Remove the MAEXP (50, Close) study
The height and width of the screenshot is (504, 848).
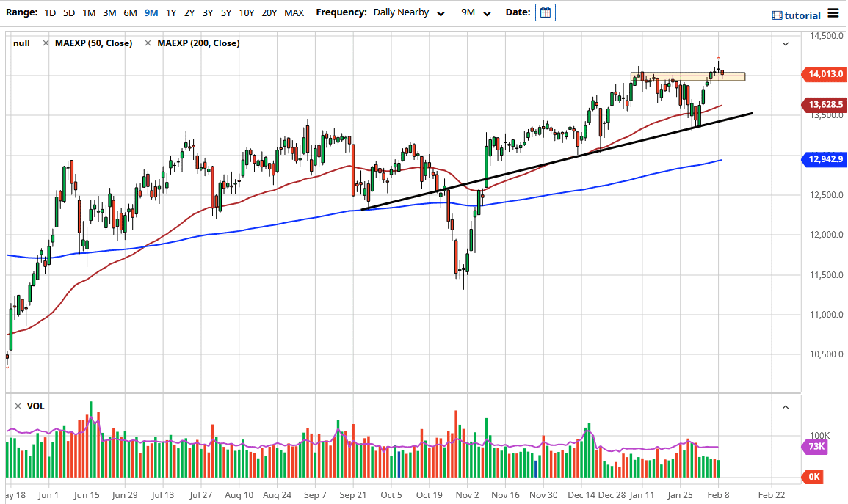point(46,43)
